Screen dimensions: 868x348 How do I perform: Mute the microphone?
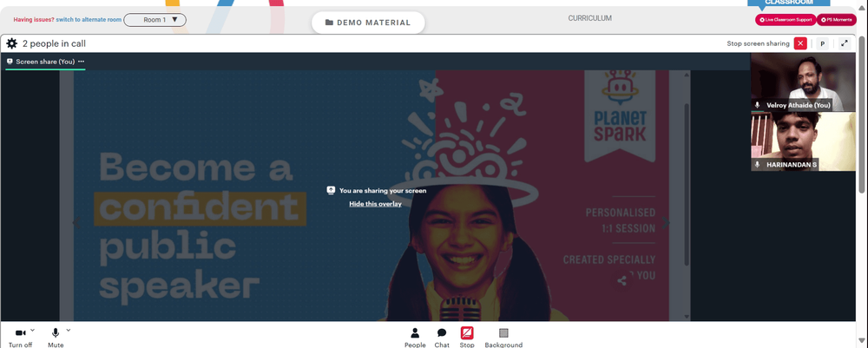click(x=56, y=337)
